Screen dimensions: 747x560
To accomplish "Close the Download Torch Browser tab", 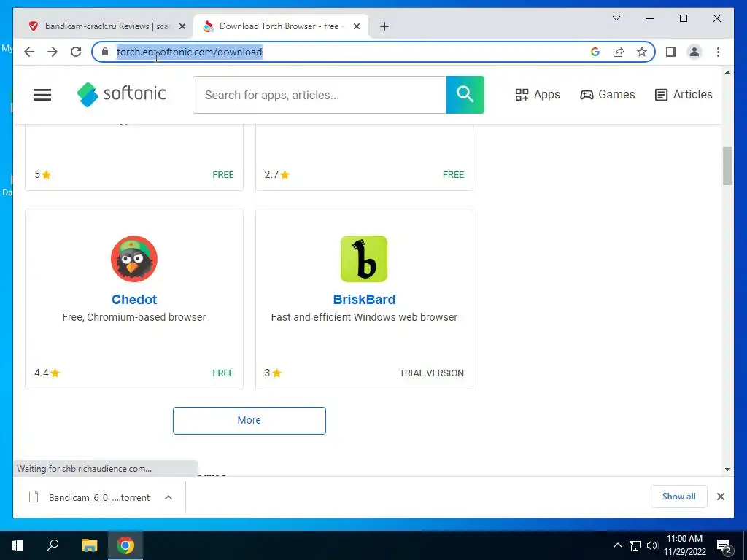I will tap(356, 27).
